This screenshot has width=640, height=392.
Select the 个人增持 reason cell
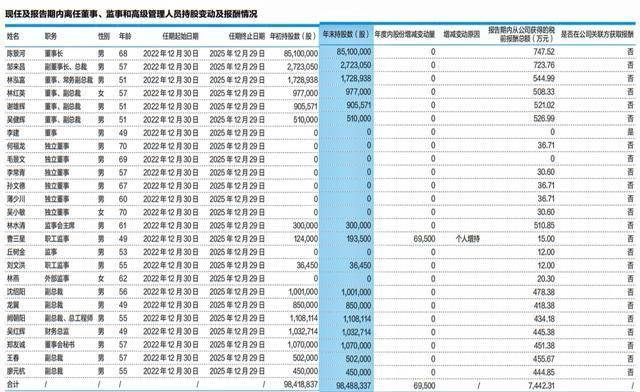pos(467,239)
